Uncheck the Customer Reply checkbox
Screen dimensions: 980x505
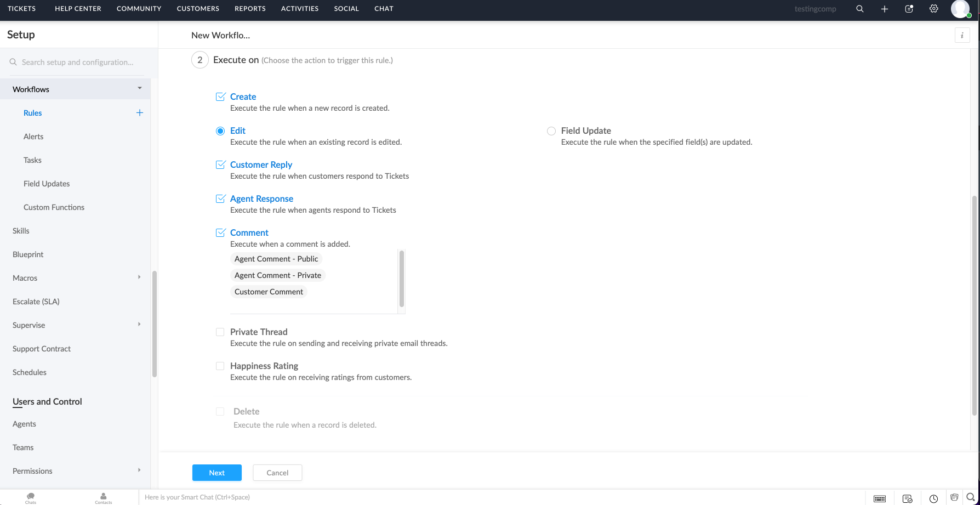220,164
